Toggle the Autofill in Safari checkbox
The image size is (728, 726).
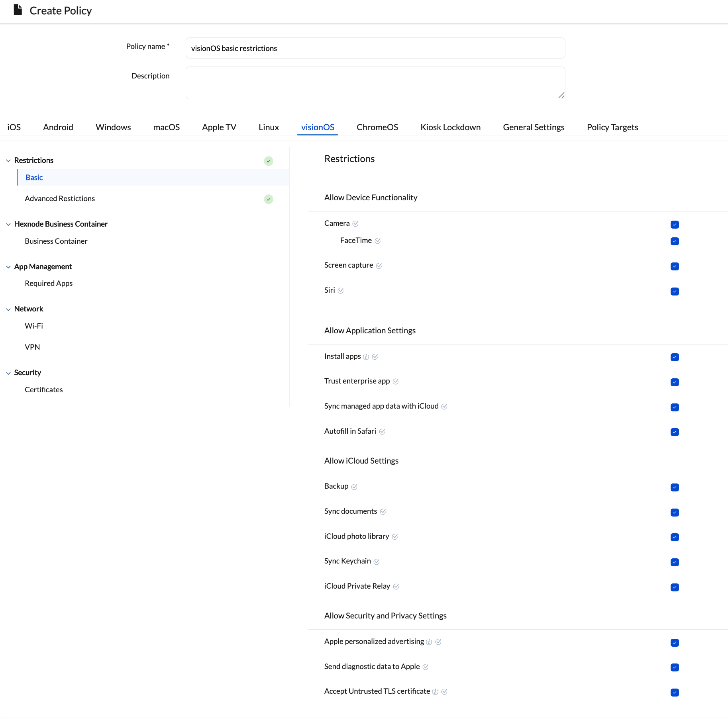[675, 432]
